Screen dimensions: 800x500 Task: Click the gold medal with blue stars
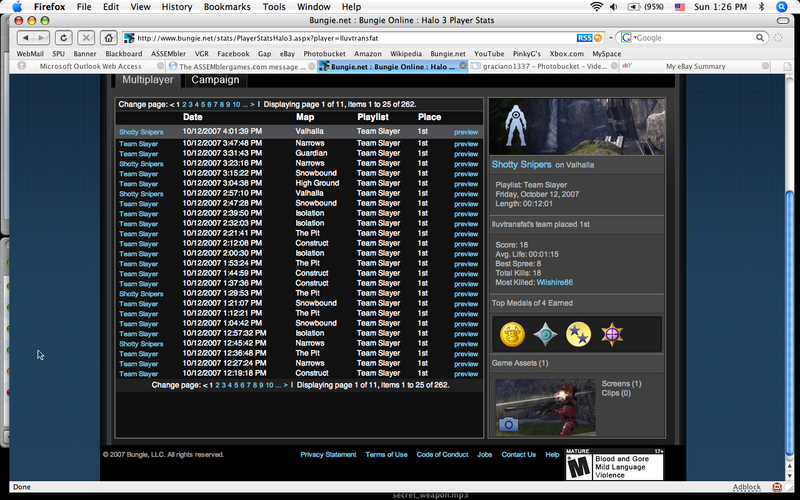578,334
